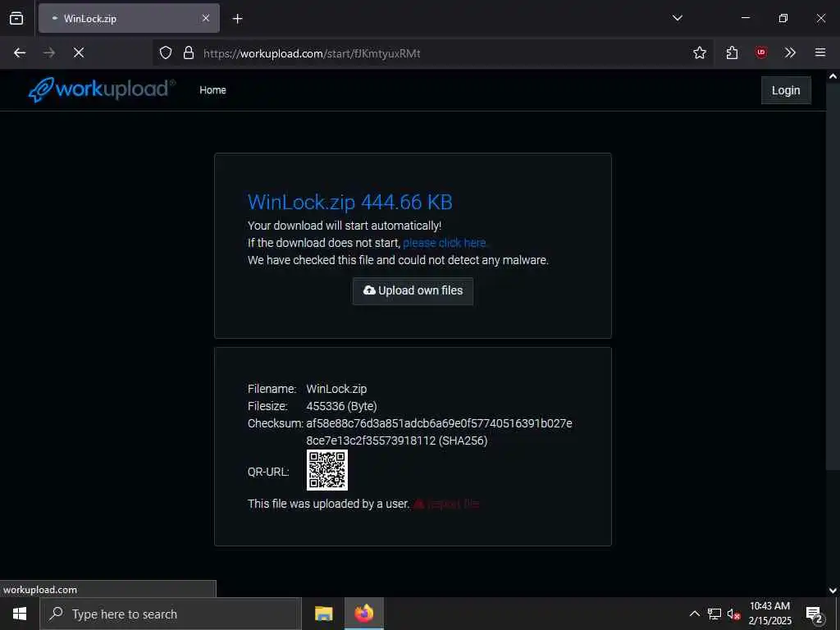Go to Home navigation link
Screen dimensions: 840x630
coord(212,90)
